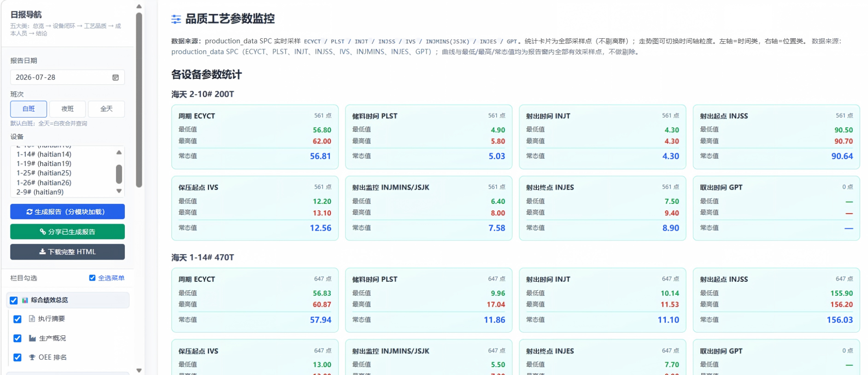The image size is (868, 375).
Task: Click the sliders icon beside 品质工艺参数监控
Action: tap(176, 19)
